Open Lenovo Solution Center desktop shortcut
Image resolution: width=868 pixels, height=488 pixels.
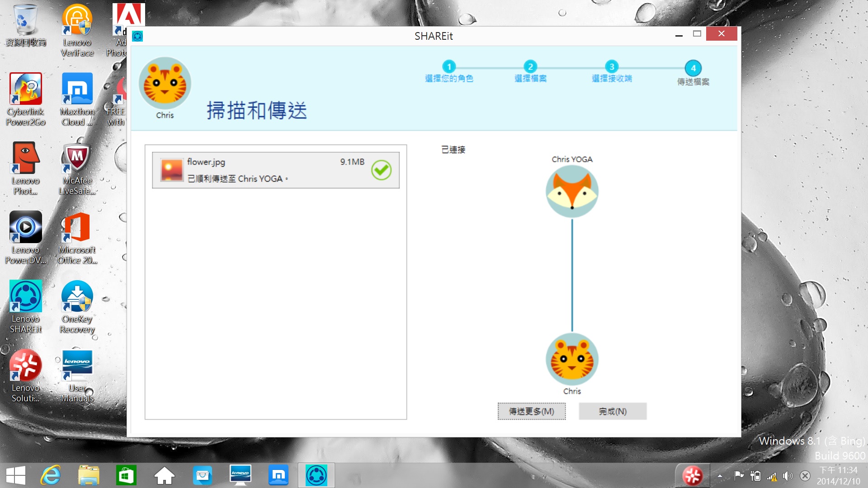(x=26, y=376)
